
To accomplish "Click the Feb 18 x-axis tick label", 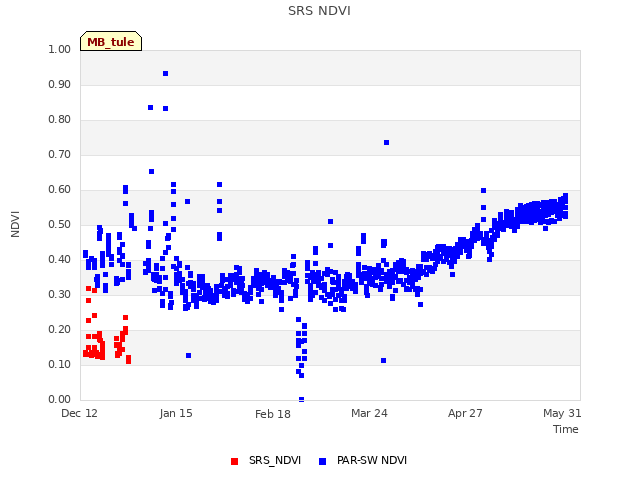I will pyautogui.click(x=273, y=414).
